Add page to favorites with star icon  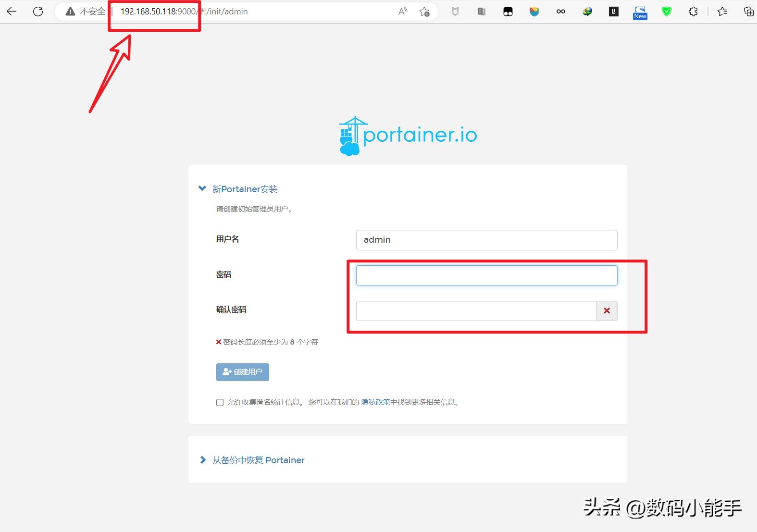pos(424,12)
